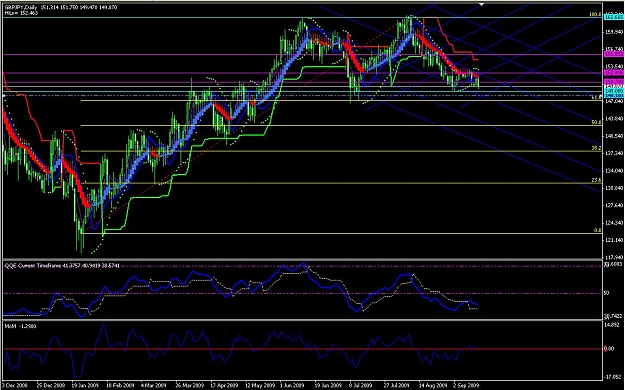
Task: Click the 127.640 price axis value
Action: click(613, 205)
